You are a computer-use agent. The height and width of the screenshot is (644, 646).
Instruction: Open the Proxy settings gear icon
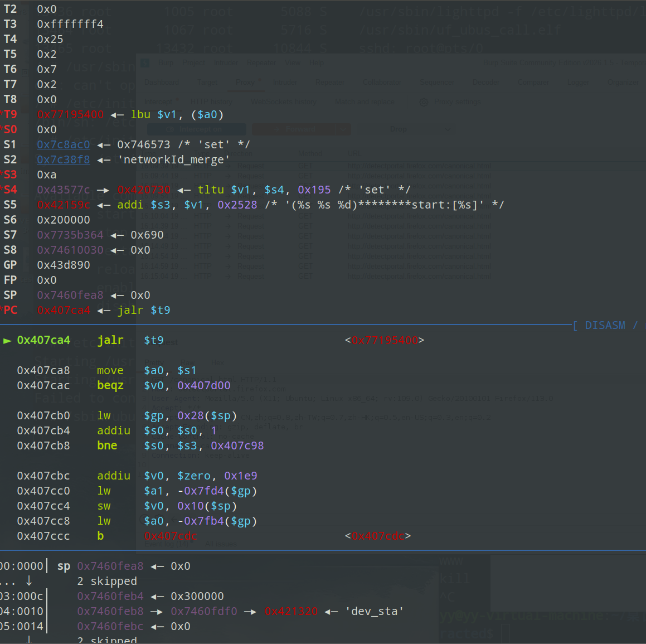click(x=424, y=102)
